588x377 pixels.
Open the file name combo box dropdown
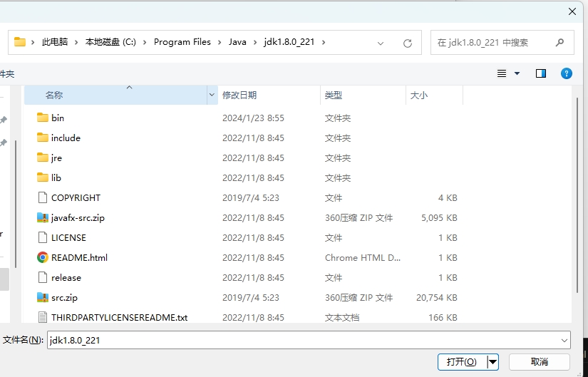[564, 341]
